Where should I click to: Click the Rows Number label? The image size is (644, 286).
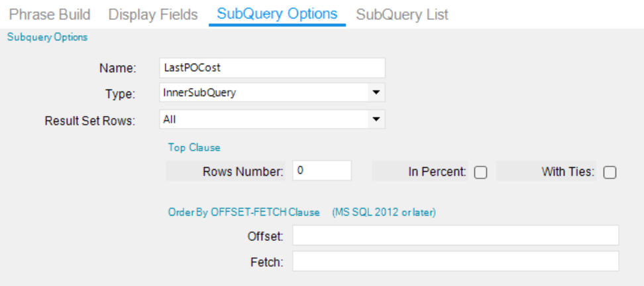click(x=243, y=172)
